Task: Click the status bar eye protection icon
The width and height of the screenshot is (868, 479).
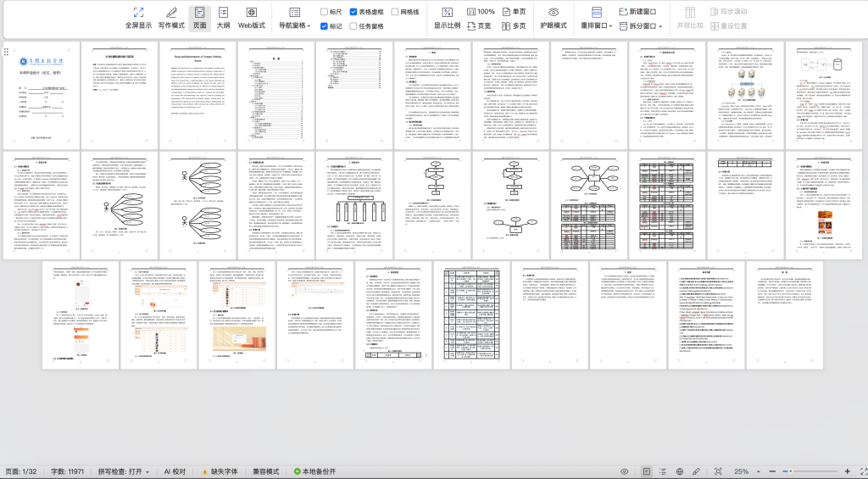Action: click(625, 472)
